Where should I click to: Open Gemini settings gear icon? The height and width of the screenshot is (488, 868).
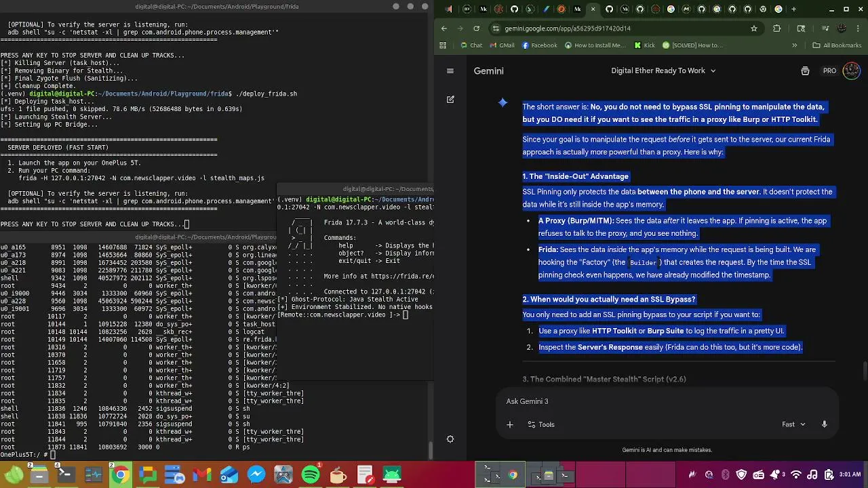[450, 439]
